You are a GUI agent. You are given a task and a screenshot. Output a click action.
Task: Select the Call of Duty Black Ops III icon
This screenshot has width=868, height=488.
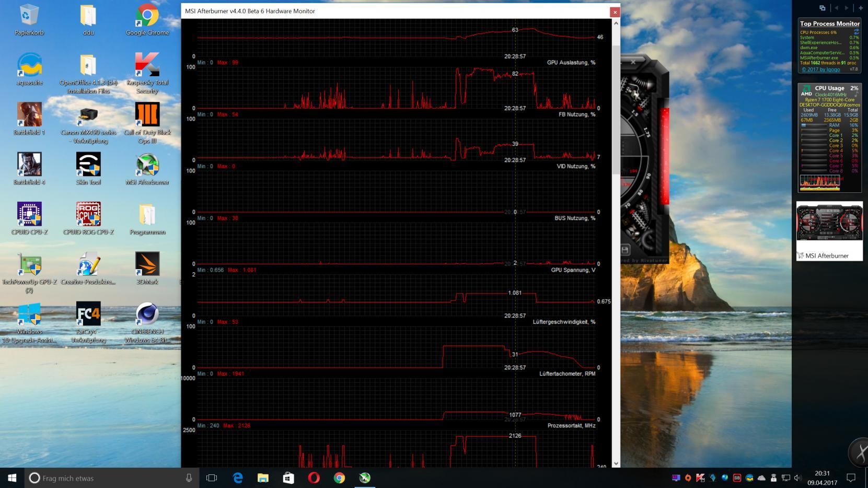pyautogui.click(x=147, y=123)
